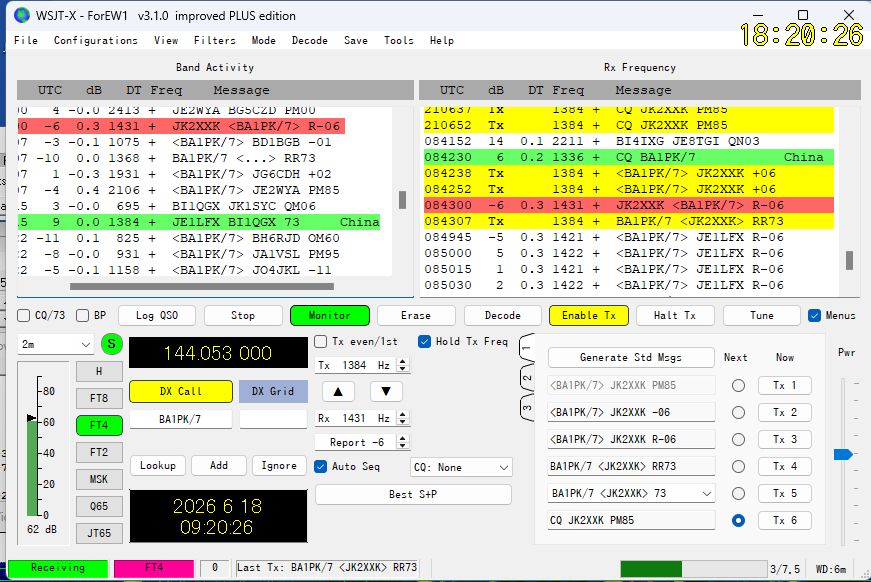Screen dimensions: 871x582
Task: Open the Tools menu
Action: click(398, 40)
